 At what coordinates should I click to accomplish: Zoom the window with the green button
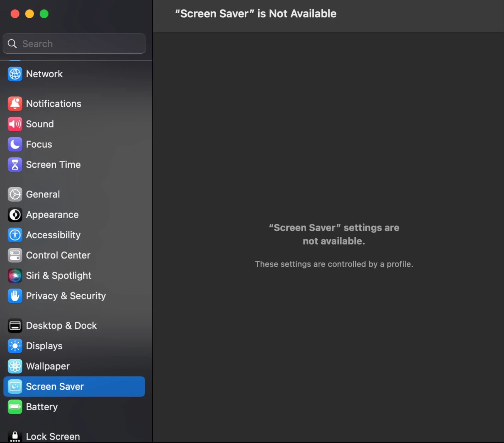pyautogui.click(x=44, y=14)
